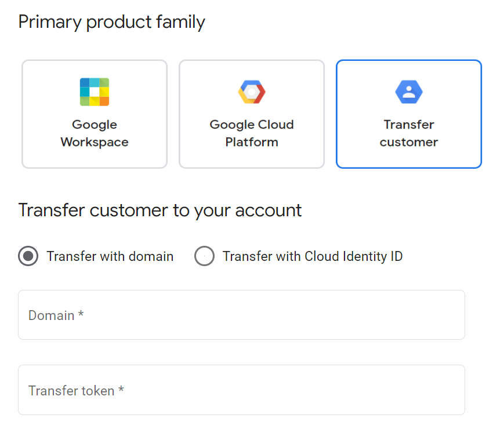504x429 pixels.
Task: Select the Transfer with domain radio button
Action: coord(28,256)
